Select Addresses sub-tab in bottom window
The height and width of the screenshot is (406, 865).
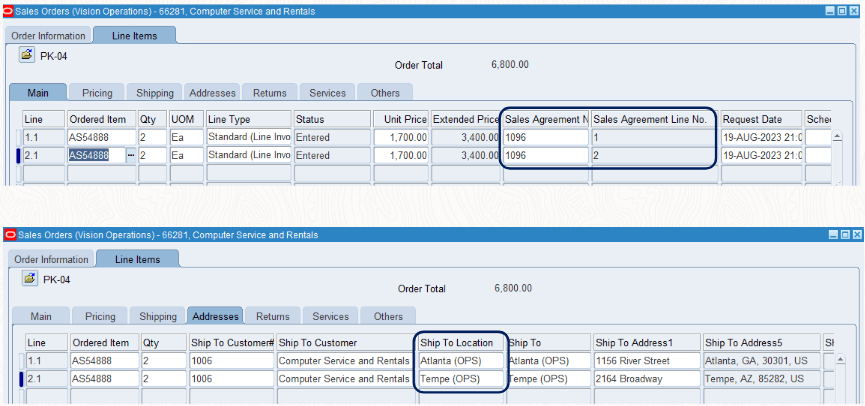[215, 317]
